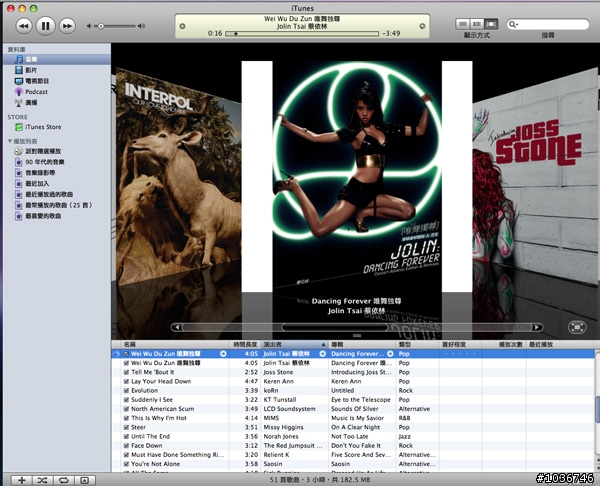Open Recently Played smart playlist
This screenshot has width=600, height=486.
point(57,194)
